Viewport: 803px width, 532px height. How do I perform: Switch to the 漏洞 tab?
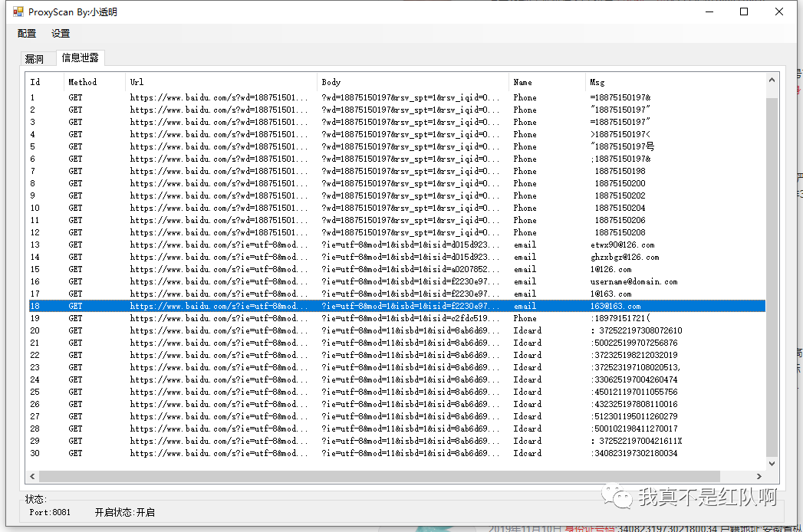coord(35,59)
